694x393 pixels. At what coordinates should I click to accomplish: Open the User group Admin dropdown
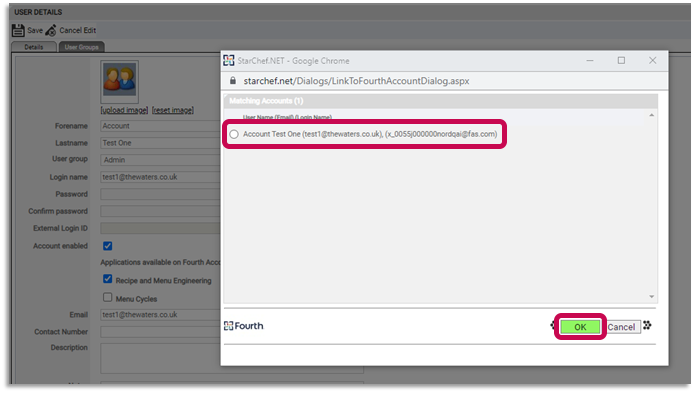point(160,160)
